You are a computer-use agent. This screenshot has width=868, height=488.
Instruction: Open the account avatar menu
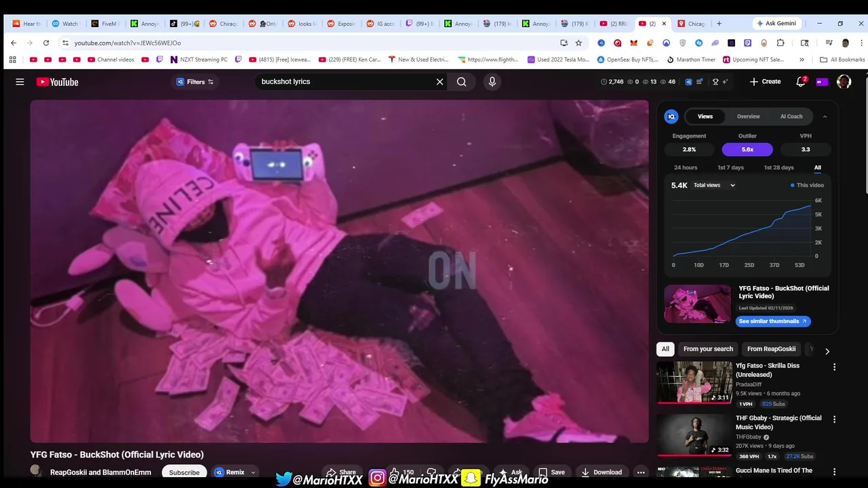844,82
